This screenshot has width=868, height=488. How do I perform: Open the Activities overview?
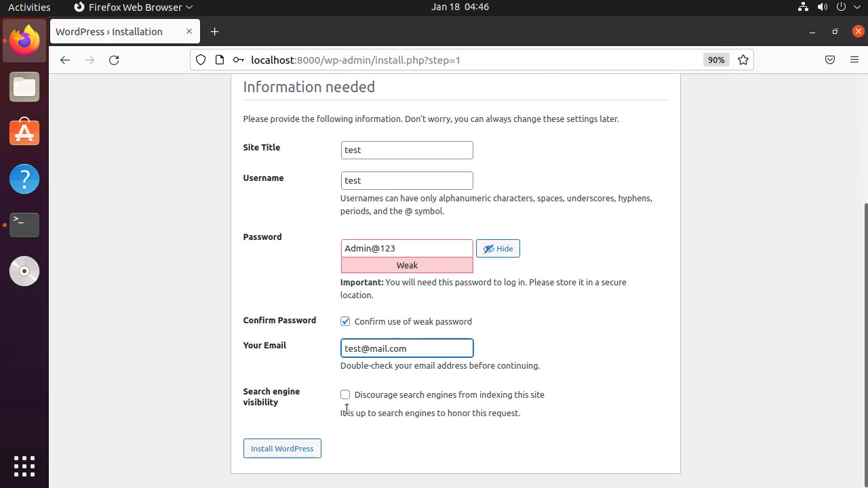click(29, 7)
